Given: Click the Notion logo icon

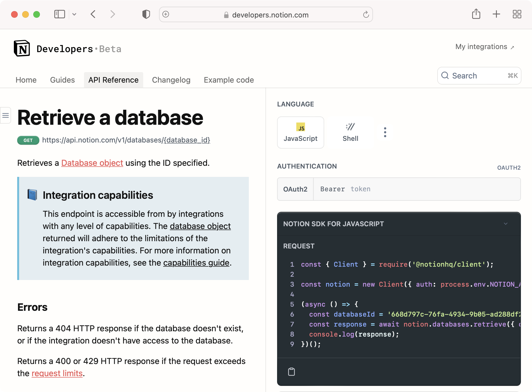Looking at the screenshot, I should (x=22, y=48).
